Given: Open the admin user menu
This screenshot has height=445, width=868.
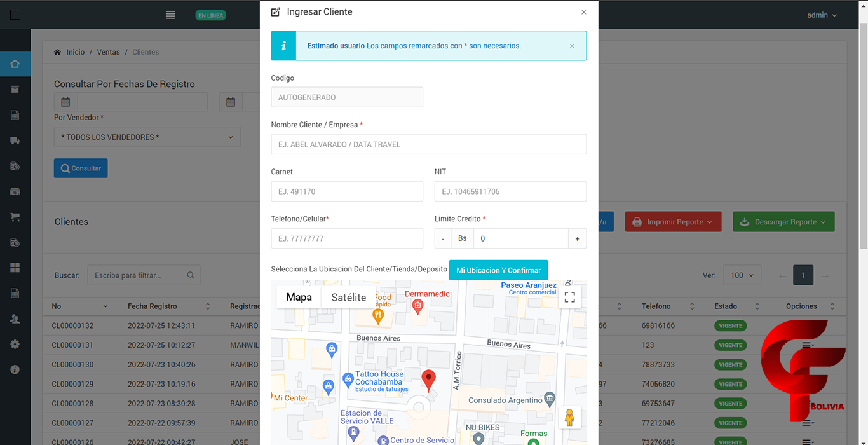Looking at the screenshot, I should pos(822,15).
